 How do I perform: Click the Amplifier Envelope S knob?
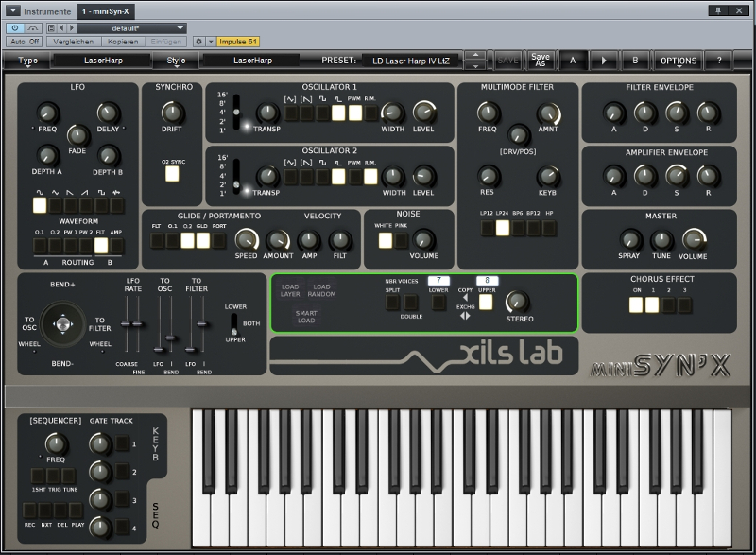pyautogui.click(x=677, y=177)
